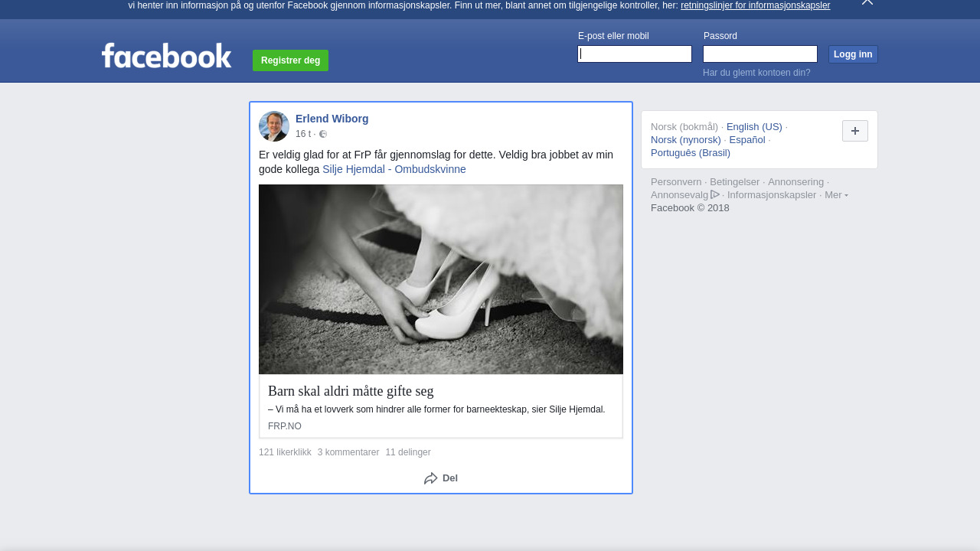
Task: Focus the Passord input field
Action: click(760, 54)
